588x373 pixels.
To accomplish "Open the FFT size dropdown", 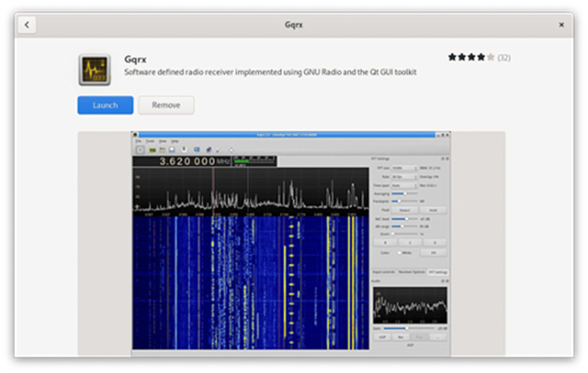I will coord(404,168).
